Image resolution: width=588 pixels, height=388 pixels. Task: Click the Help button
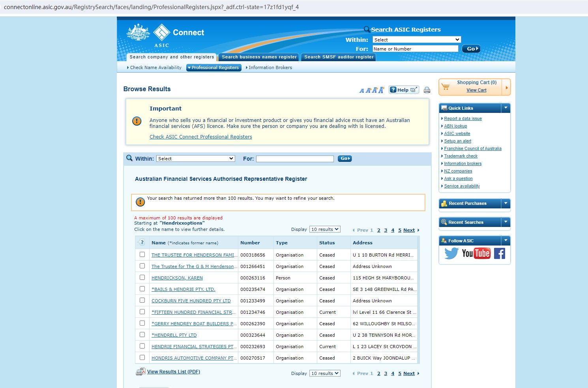pyautogui.click(x=404, y=90)
